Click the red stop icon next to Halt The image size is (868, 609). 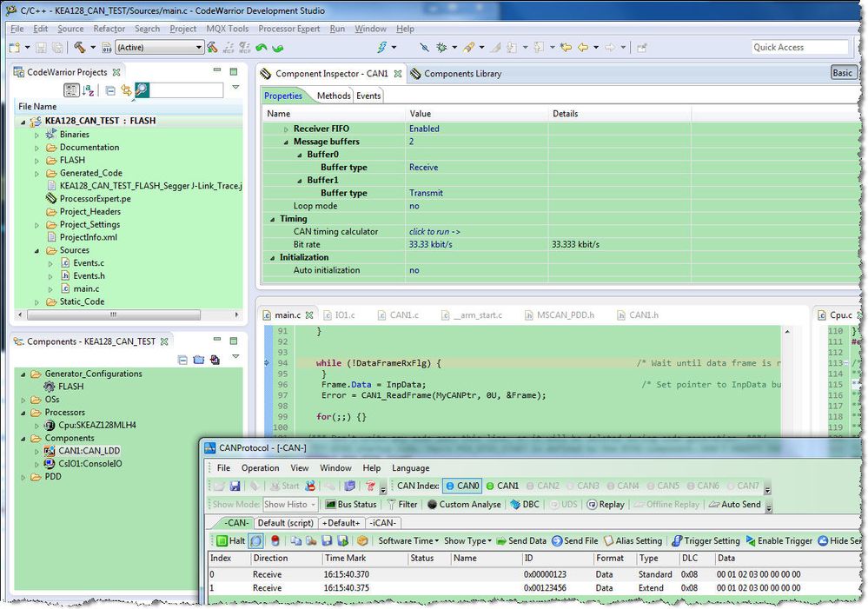(275, 541)
